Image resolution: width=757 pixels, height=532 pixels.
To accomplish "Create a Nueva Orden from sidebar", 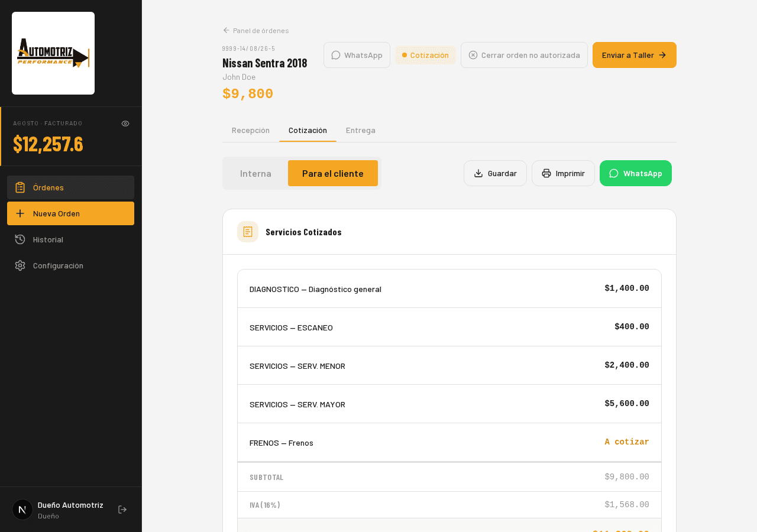I will [x=70, y=213].
